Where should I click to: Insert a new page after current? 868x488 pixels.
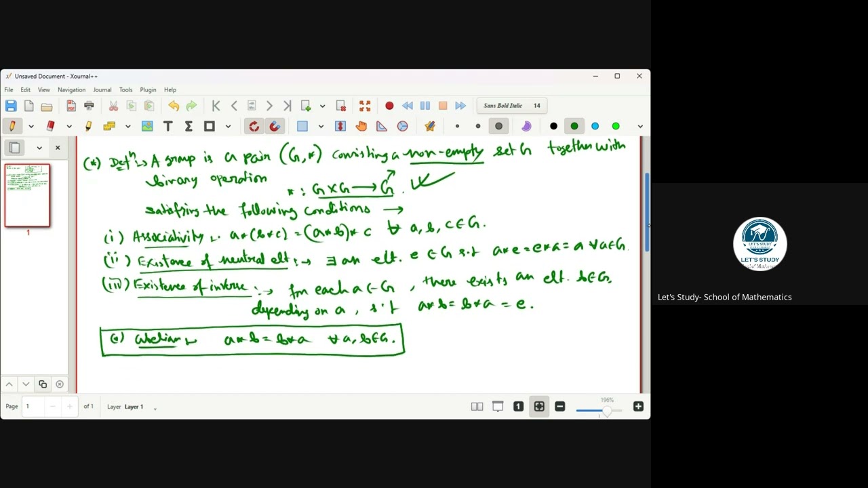306,106
